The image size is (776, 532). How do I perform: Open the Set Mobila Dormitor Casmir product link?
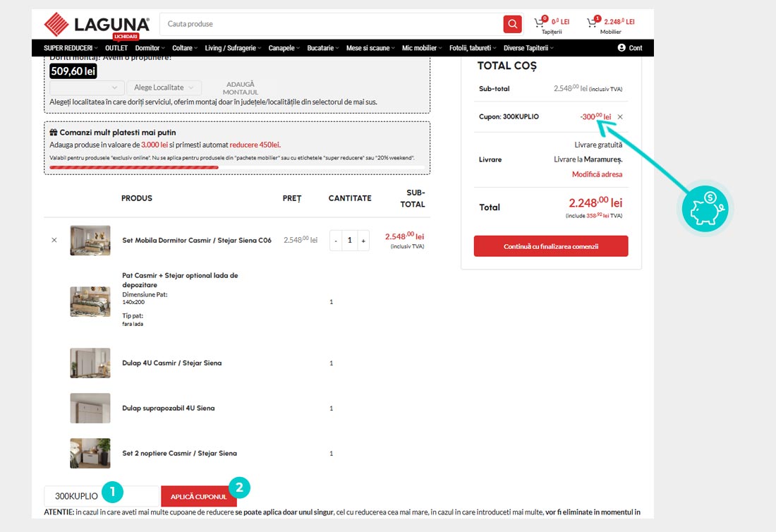pos(197,240)
